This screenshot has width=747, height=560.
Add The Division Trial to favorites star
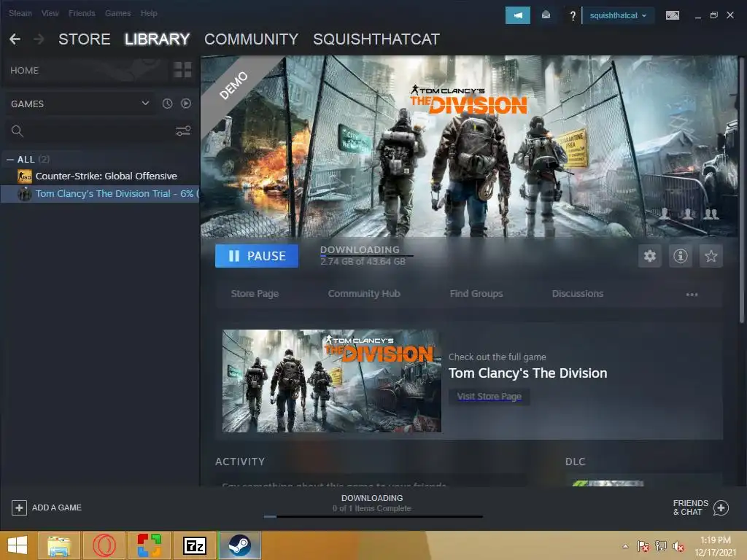coord(711,256)
